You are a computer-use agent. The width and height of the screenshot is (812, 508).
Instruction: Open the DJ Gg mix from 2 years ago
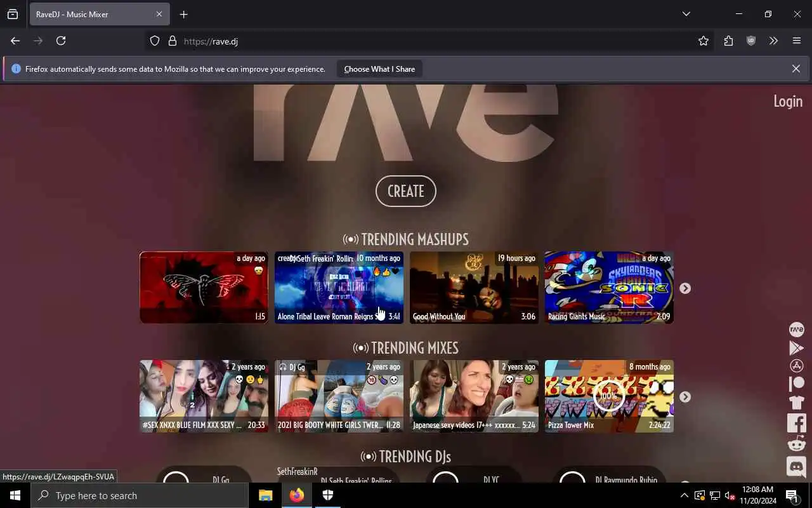(339, 396)
